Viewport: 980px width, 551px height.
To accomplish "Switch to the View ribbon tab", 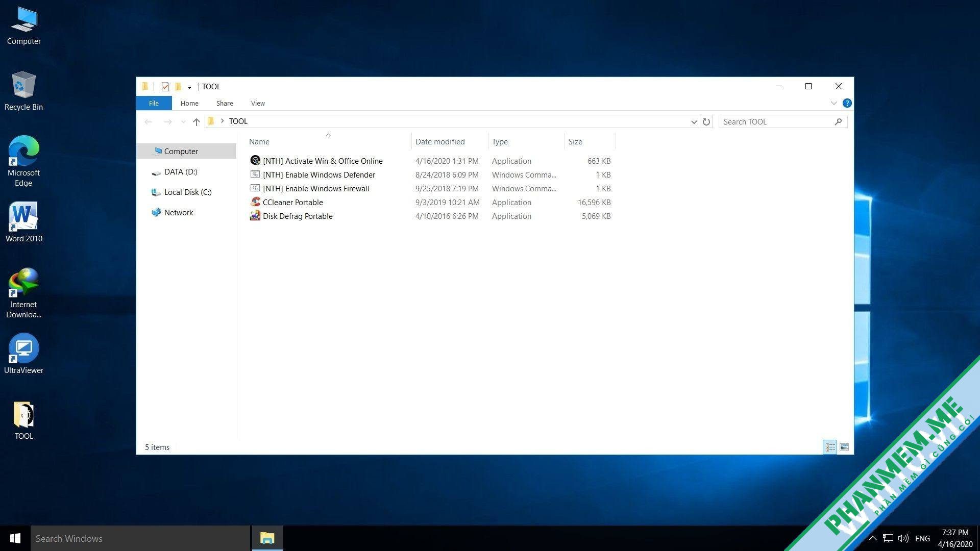I will [x=258, y=103].
